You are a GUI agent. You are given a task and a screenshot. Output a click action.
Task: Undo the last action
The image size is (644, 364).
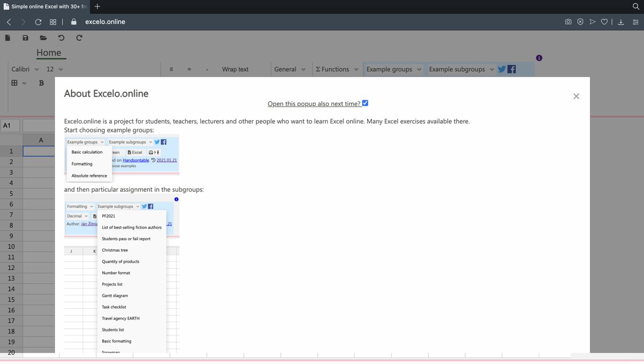(x=61, y=38)
